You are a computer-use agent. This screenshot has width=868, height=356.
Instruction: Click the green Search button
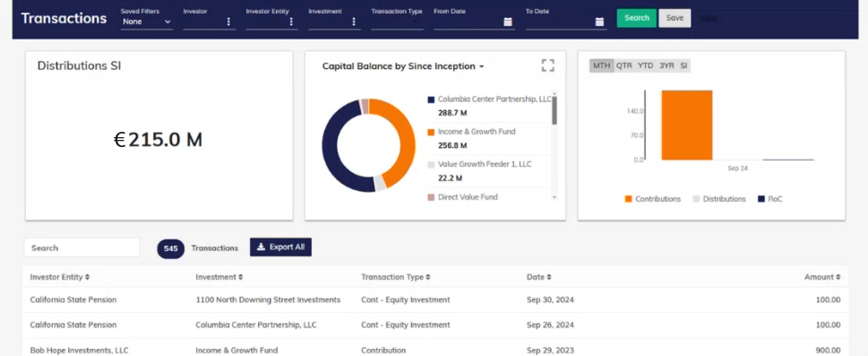637,18
